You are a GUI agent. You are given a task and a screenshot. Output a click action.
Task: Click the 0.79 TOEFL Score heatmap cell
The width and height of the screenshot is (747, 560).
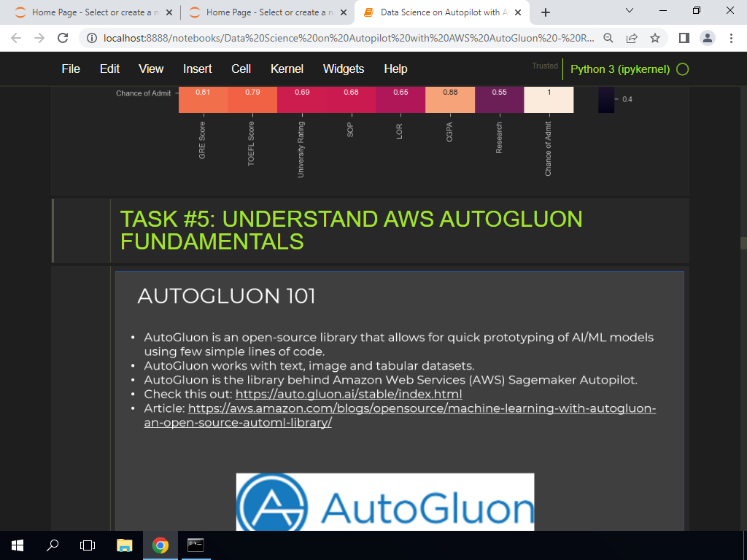tap(252, 99)
